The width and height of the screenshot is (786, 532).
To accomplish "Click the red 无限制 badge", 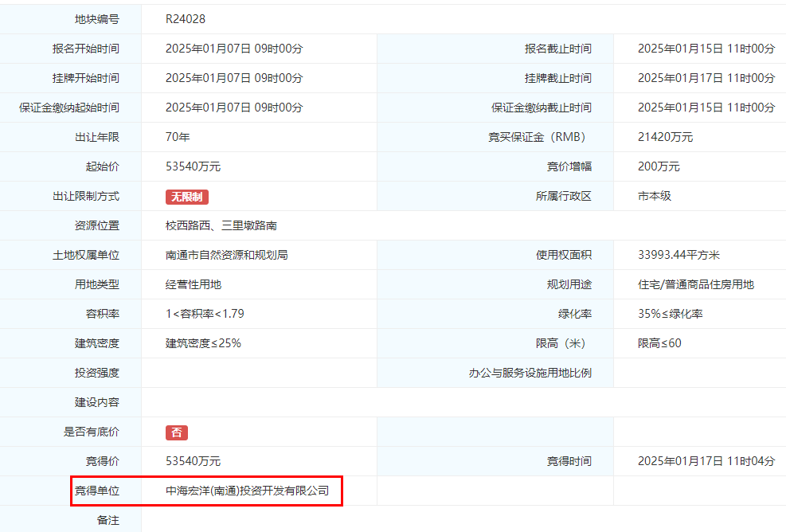I will click(187, 197).
